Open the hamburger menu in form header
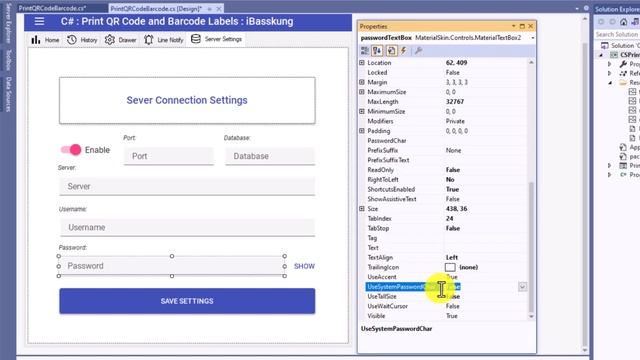 pyautogui.click(x=39, y=21)
